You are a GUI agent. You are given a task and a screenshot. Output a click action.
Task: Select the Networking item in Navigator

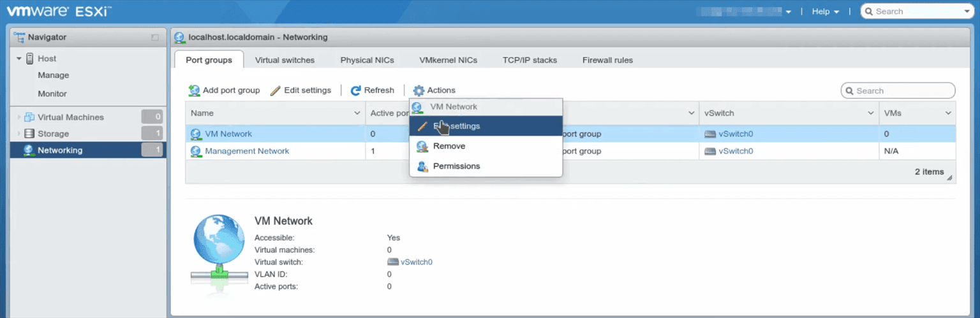coord(89,150)
